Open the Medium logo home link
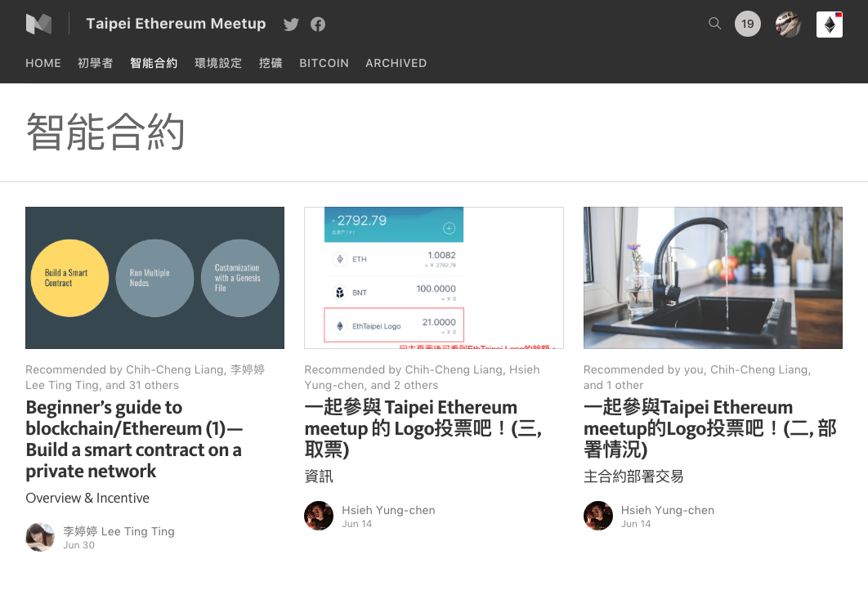 tap(38, 24)
